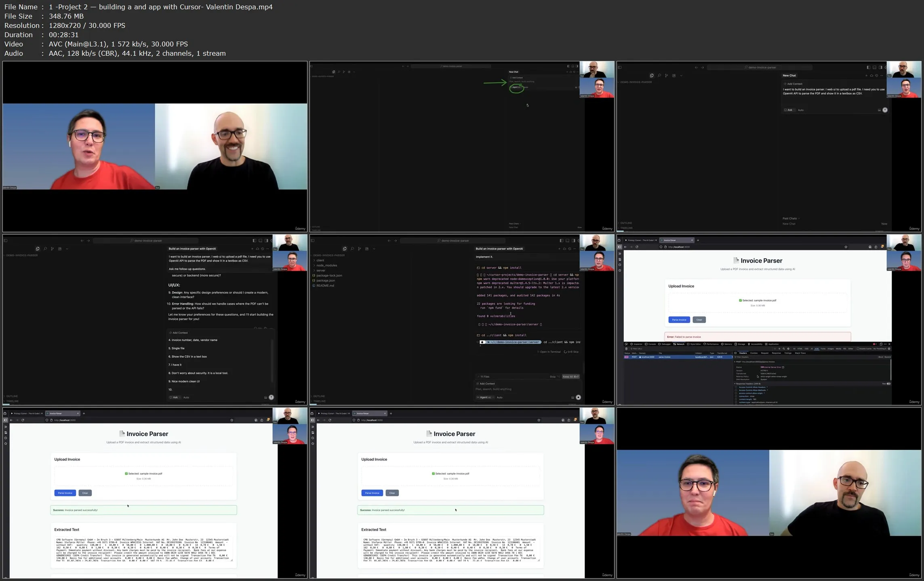Viewport: 924px width, 581px height.
Task: Open Agent mode dropdown in the npm install frame
Action: [485, 397]
